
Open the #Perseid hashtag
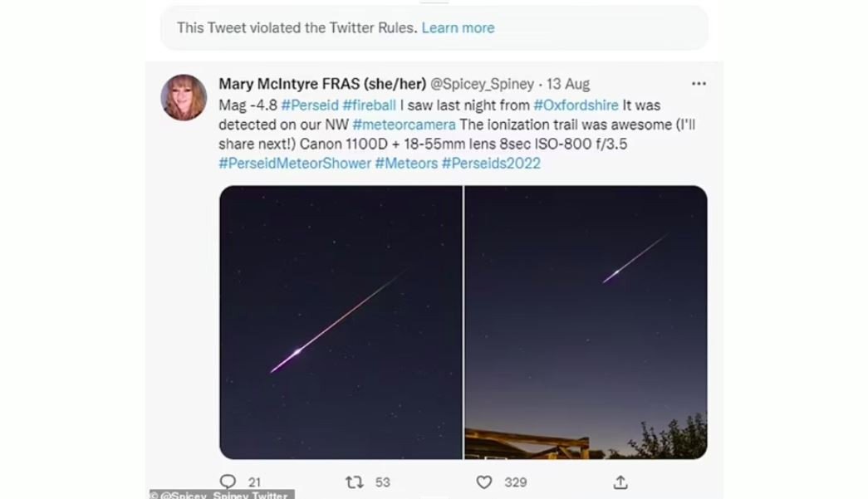tap(310, 105)
